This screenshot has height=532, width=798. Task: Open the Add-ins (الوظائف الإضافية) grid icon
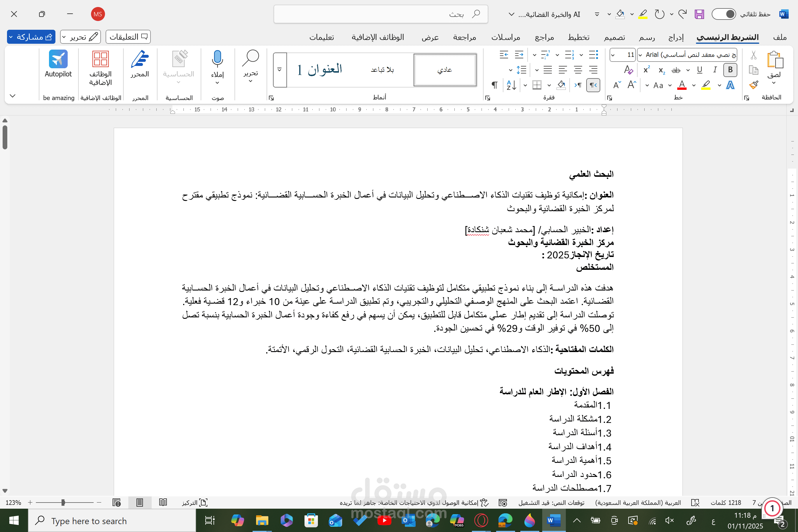click(x=100, y=59)
